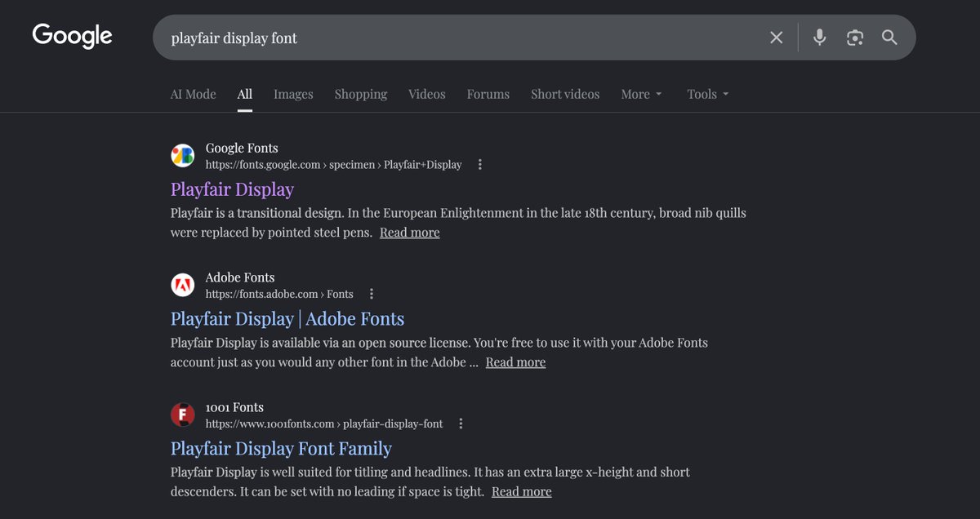980x519 pixels.
Task: Click the 1001 Fonts favicon
Action: tap(182, 415)
